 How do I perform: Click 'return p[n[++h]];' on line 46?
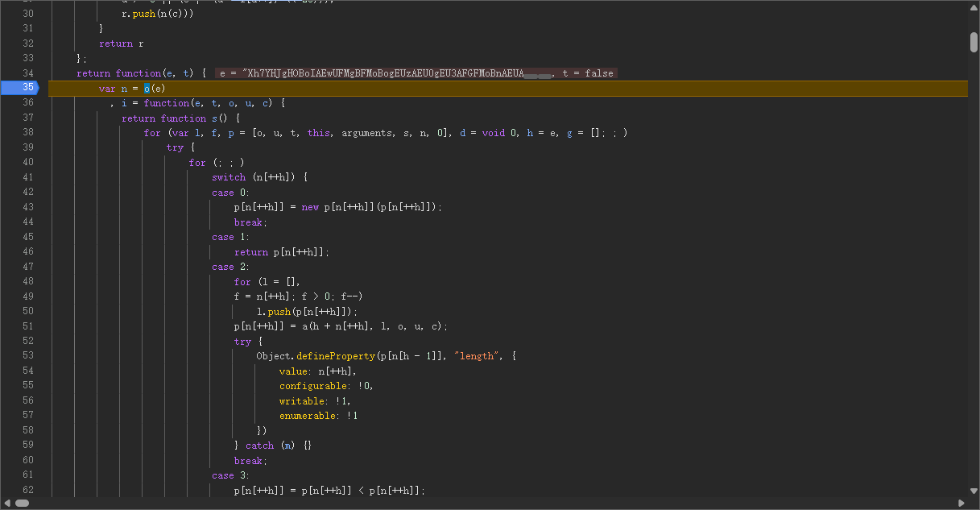[x=282, y=252]
